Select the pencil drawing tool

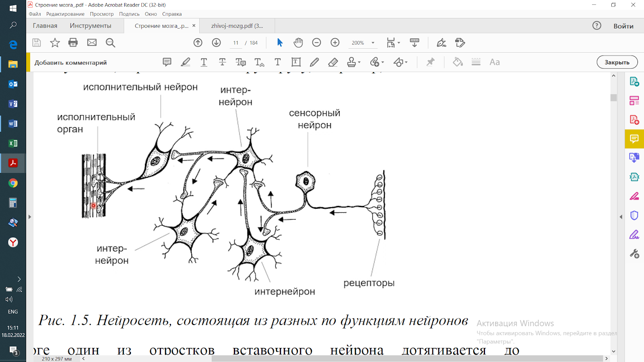(x=314, y=62)
